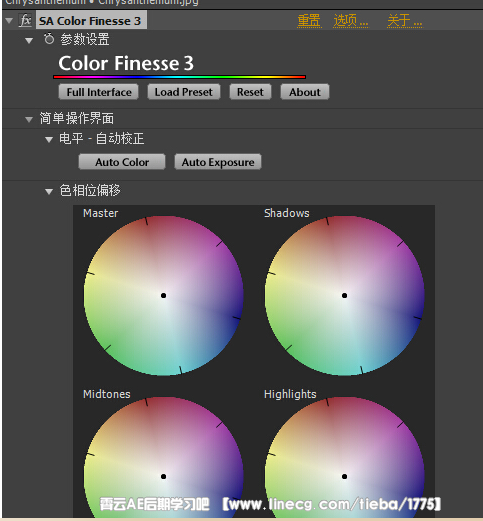Run Auto Color correction
This screenshot has height=521, width=483.
122,162
